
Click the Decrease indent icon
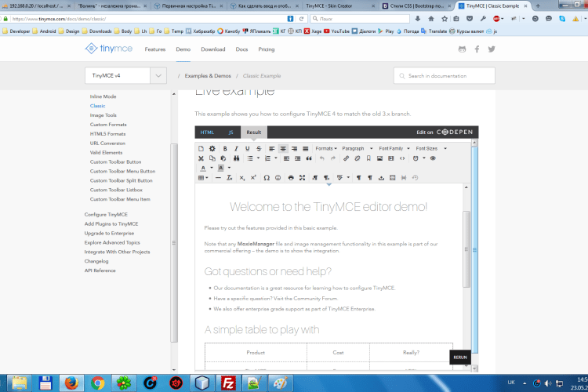coord(286,158)
